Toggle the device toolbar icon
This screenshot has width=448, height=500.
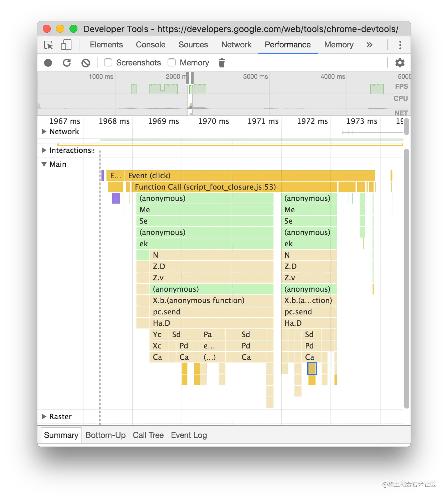[x=66, y=45]
